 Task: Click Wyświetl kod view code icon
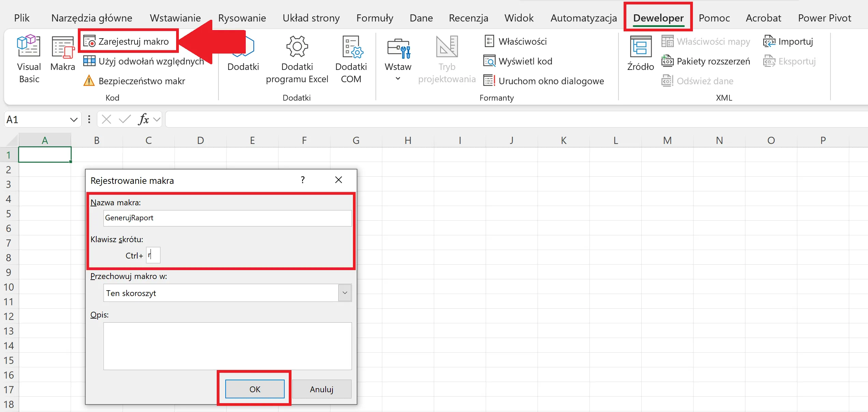coord(489,61)
